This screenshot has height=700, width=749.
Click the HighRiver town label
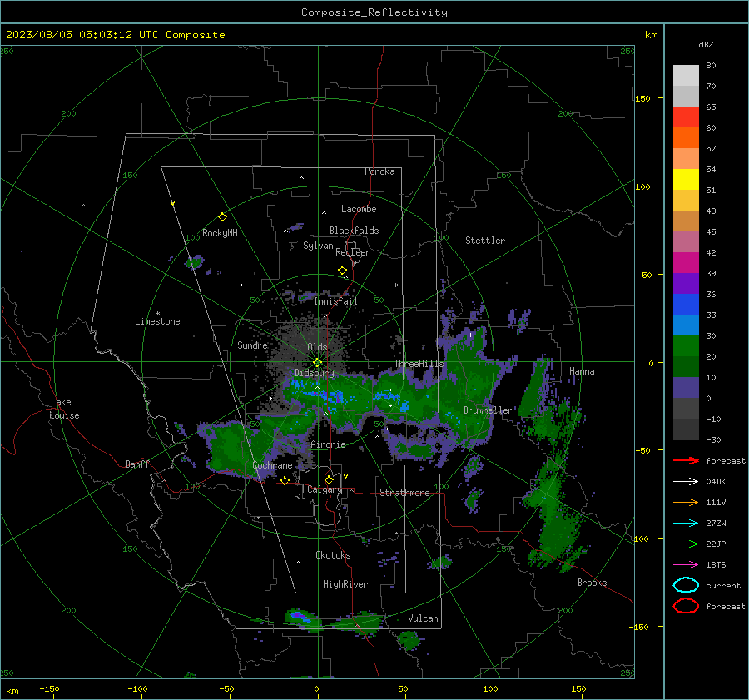[x=345, y=584]
